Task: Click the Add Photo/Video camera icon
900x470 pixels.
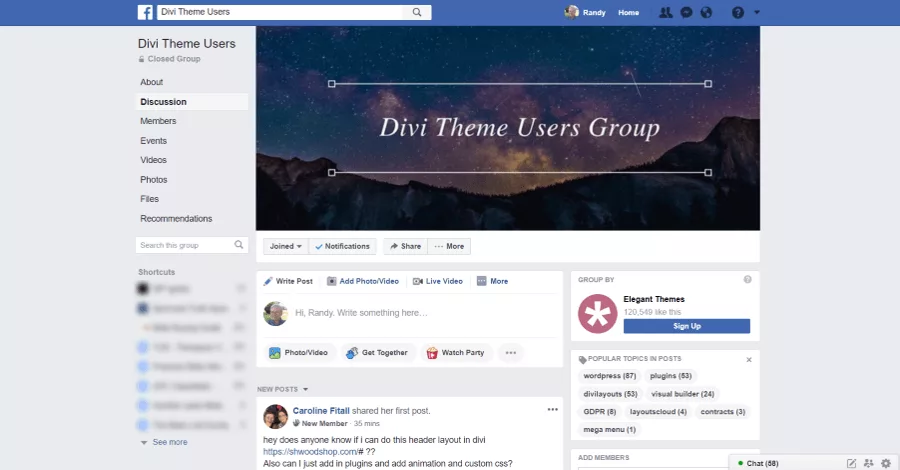Action: (331, 281)
